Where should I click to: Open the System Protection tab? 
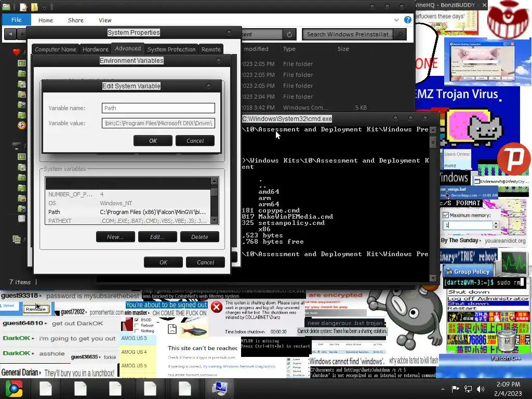(171, 49)
